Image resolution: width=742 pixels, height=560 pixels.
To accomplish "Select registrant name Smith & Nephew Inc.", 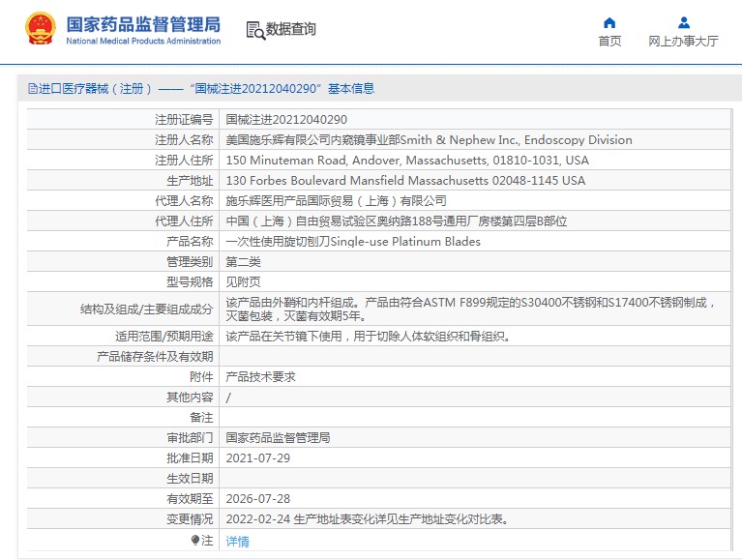I will (x=429, y=140).
